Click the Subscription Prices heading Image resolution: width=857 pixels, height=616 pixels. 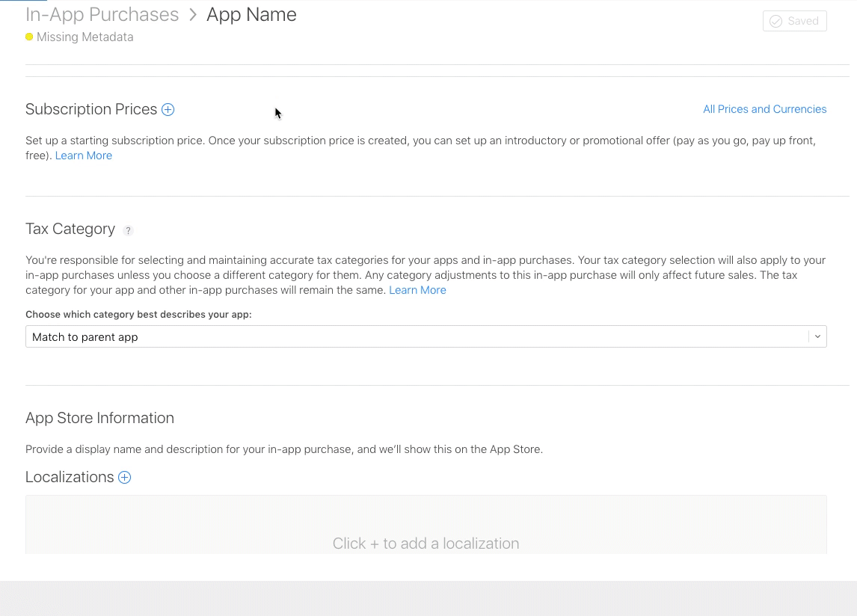pyautogui.click(x=91, y=109)
